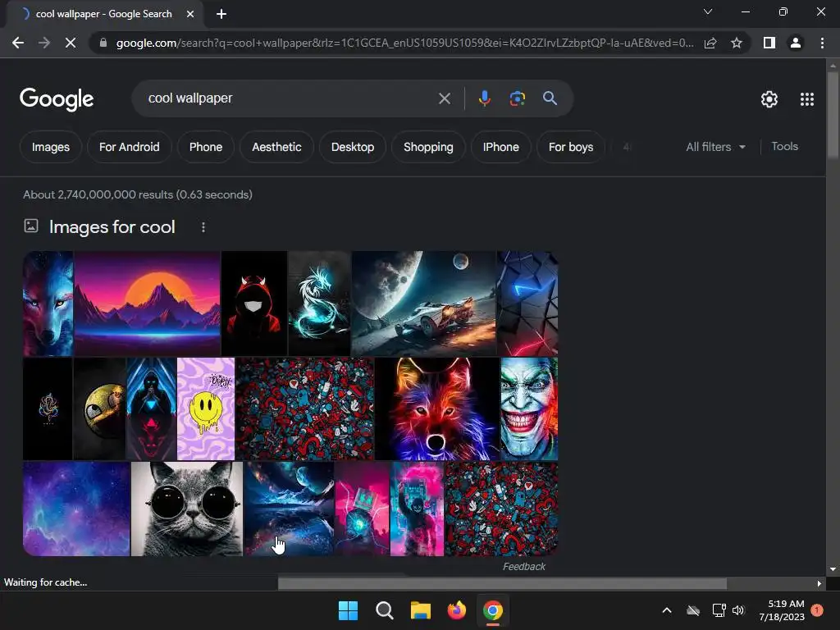The height and width of the screenshot is (630, 840).
Task: Open the tab search chevron
Action: tap(708, 11)
